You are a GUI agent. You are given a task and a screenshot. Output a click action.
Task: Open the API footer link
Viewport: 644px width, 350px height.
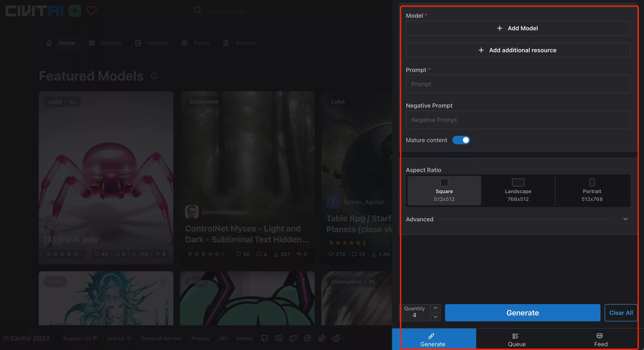223,338
